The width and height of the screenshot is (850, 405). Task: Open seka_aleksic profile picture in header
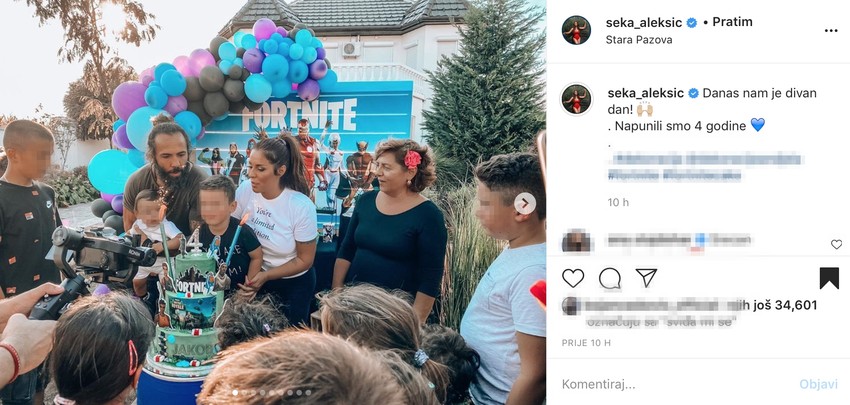576,30
